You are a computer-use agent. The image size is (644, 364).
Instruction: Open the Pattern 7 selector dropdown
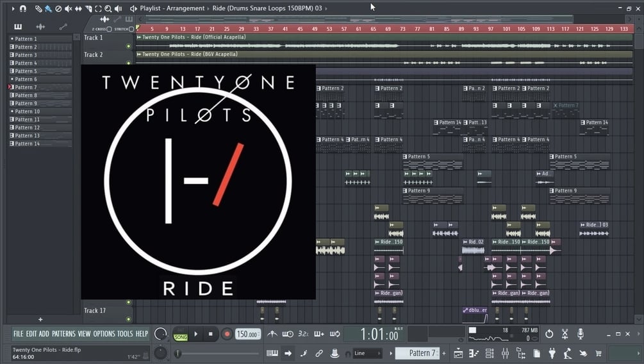pyautogui.click(x=417, y=353)
